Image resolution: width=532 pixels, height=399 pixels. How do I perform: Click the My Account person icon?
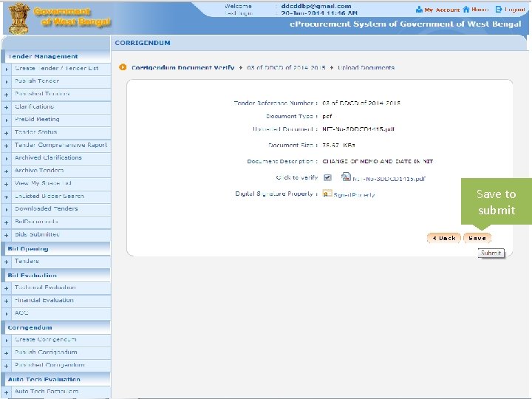(419, 10)
